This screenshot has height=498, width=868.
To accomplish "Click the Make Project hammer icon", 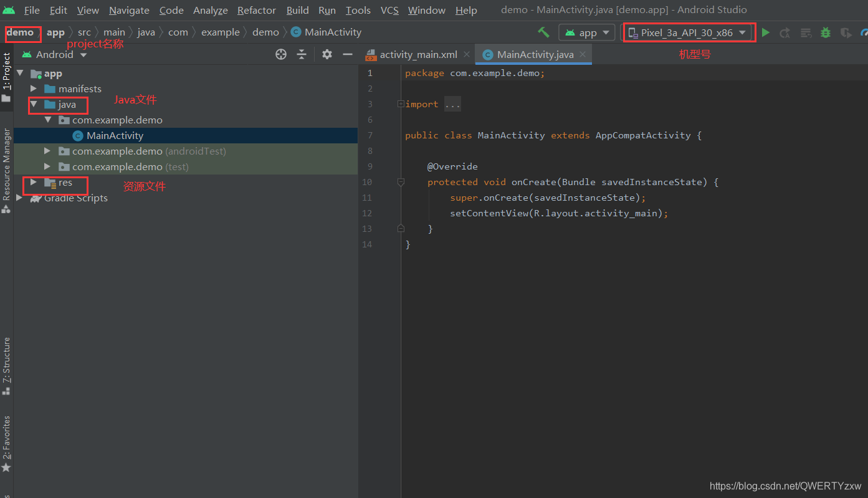I will point(543,32).
